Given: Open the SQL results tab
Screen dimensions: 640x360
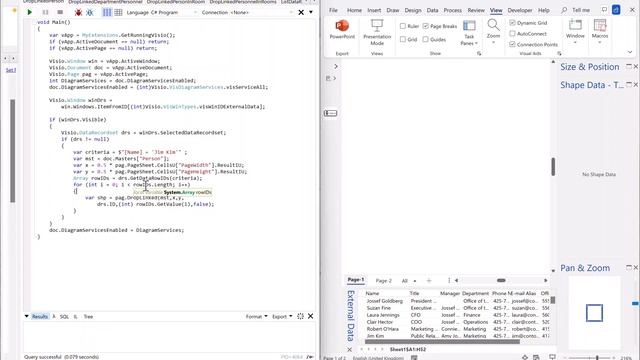Looking at the screenshot, I should 64,316.
